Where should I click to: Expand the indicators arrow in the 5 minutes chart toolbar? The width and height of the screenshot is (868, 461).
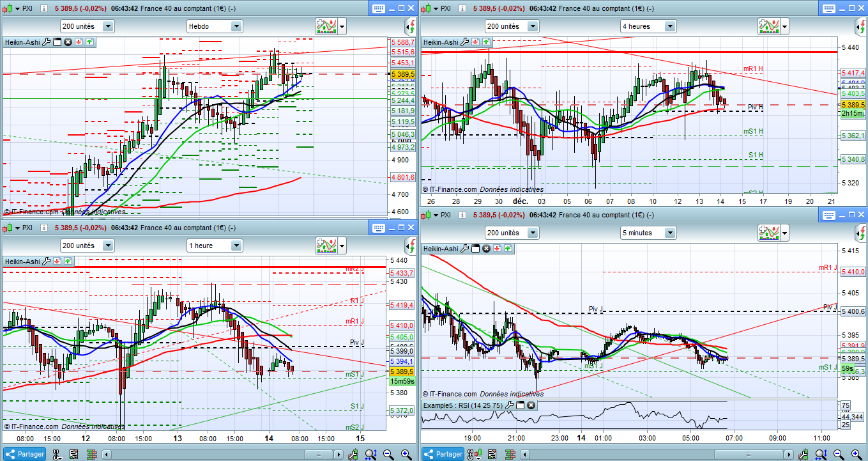(786, 233)
